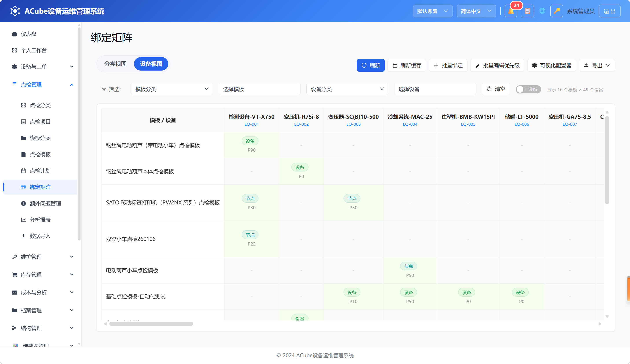
Task: Open 分析报表 chart item in sidebar
Action: click(x=40, y=220)
